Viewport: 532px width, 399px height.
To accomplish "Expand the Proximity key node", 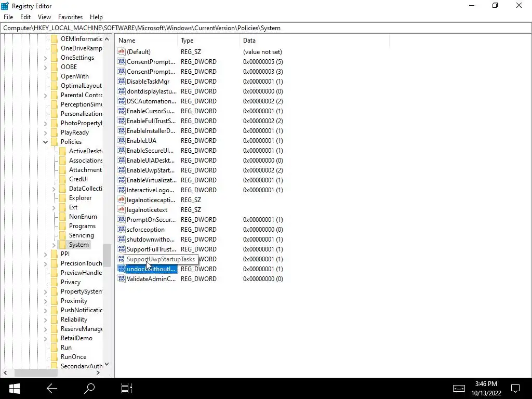I will pos(46,301).
